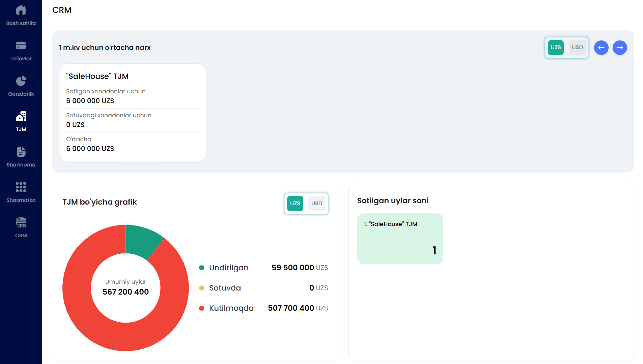
Task: Click the SaleHouse TJM sold-count tile
Action: [400, 238]
